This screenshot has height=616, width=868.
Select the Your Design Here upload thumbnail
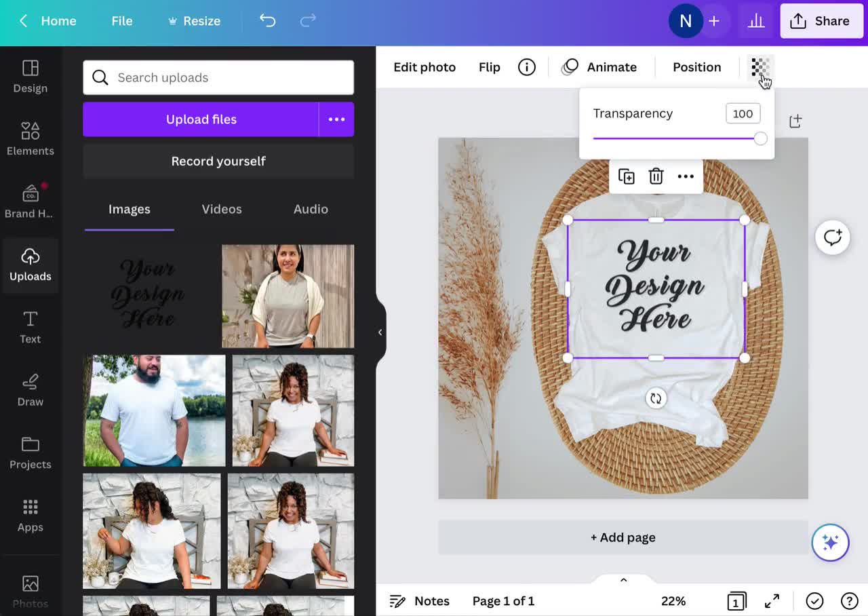[x=149, y=296]
